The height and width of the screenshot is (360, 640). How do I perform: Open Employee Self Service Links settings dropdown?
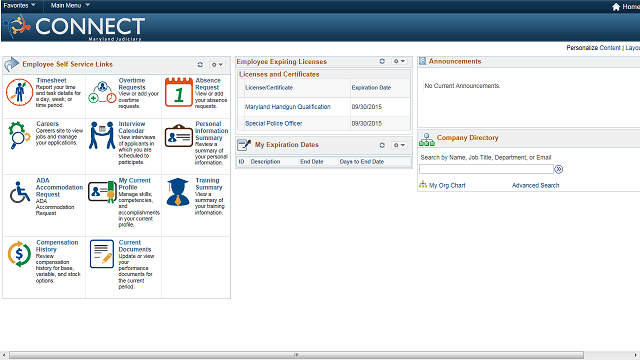tap(217, 64)
